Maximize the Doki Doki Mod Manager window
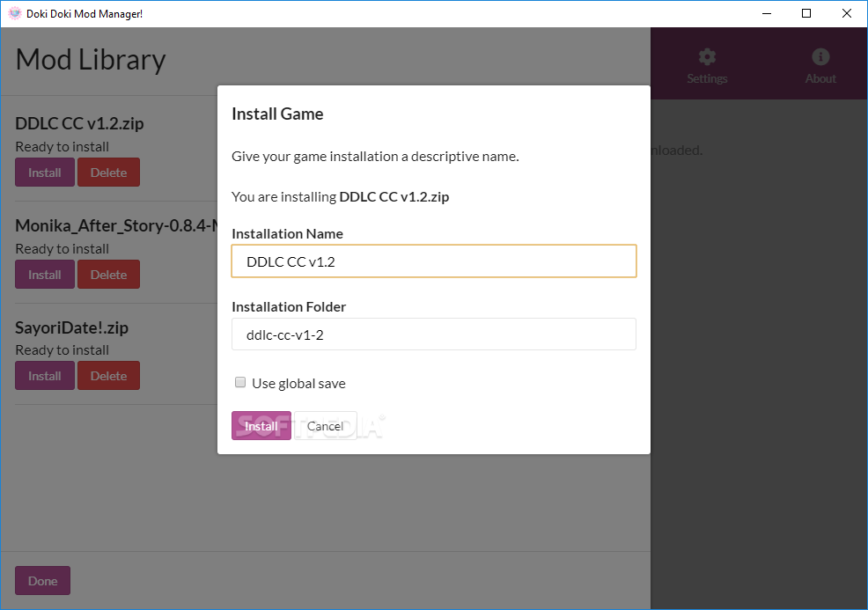Screen dimensions: 868x610 click(x=806, y=13)
